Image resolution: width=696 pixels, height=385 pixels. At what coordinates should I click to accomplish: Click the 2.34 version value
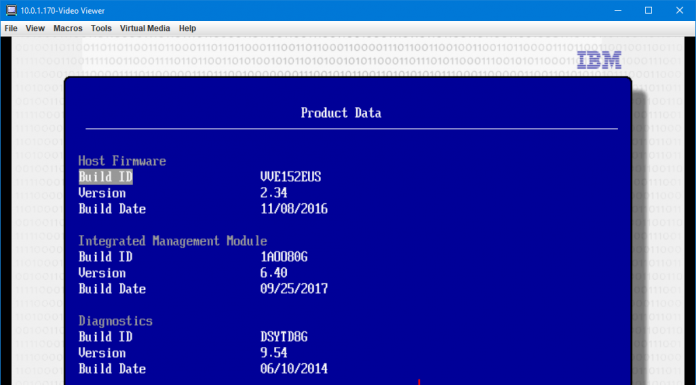274,193
